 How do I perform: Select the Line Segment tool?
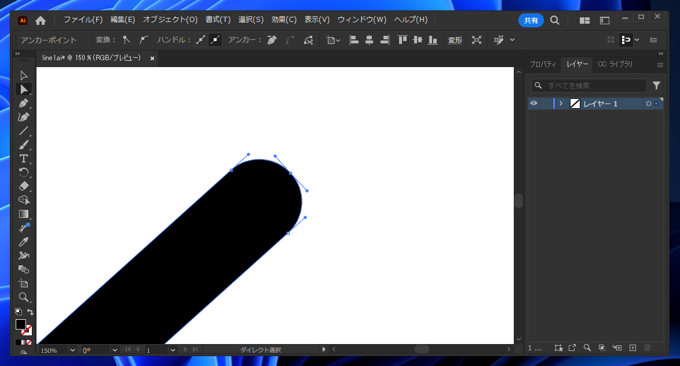(x=23, y=131)
